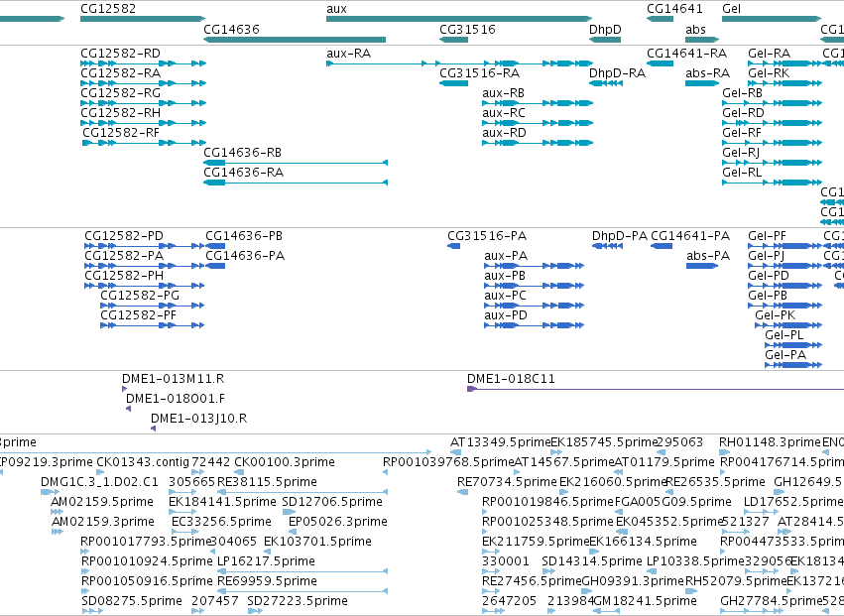844x616 pixels.
Task: Select protein CG14641-PA
Action: 690,236
